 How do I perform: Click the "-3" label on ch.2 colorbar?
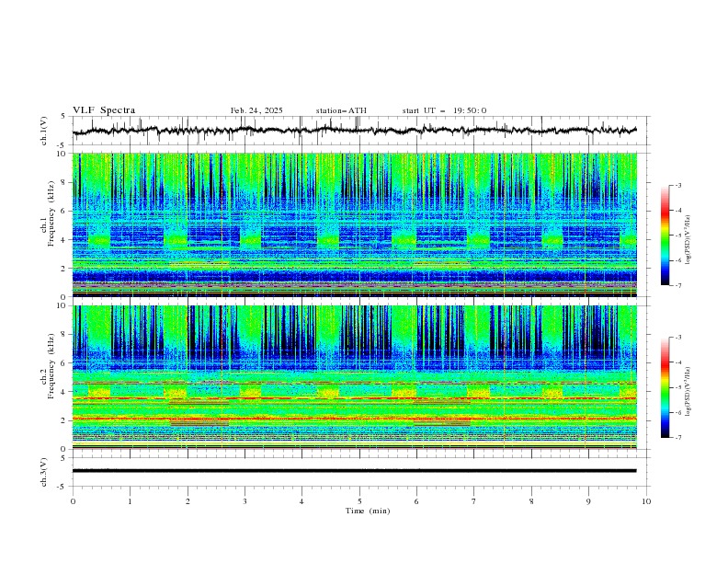click(x=677, y=338)
